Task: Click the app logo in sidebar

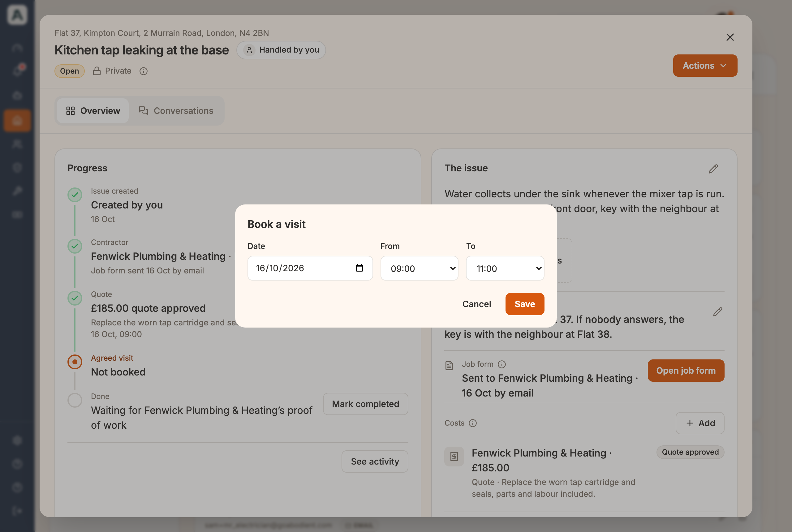Action: point(17,15)
